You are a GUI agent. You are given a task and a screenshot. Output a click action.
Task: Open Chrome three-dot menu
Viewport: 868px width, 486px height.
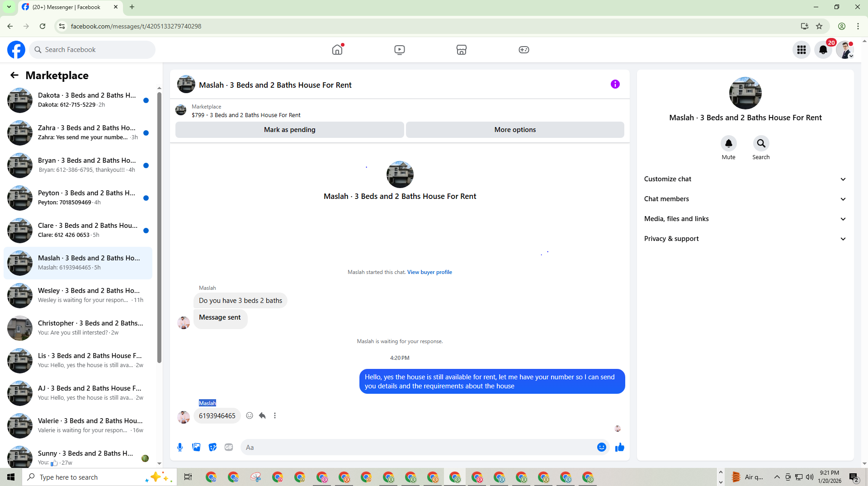click(858, 26)
